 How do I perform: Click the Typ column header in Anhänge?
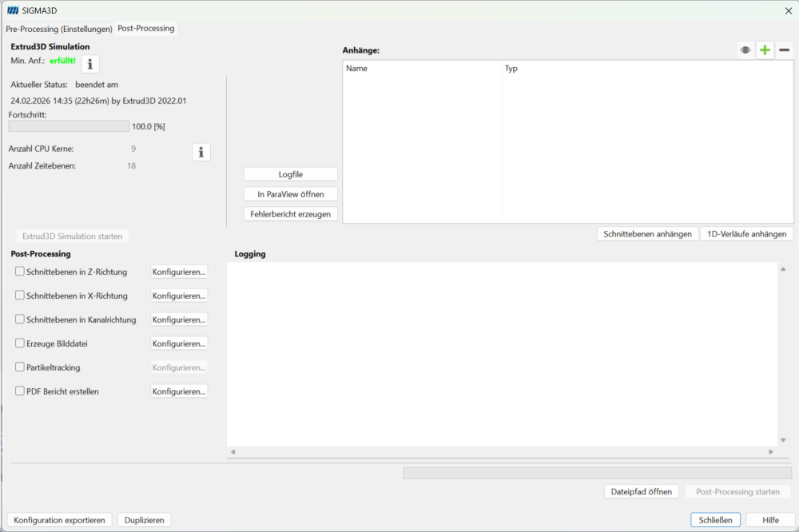point(647,68)
